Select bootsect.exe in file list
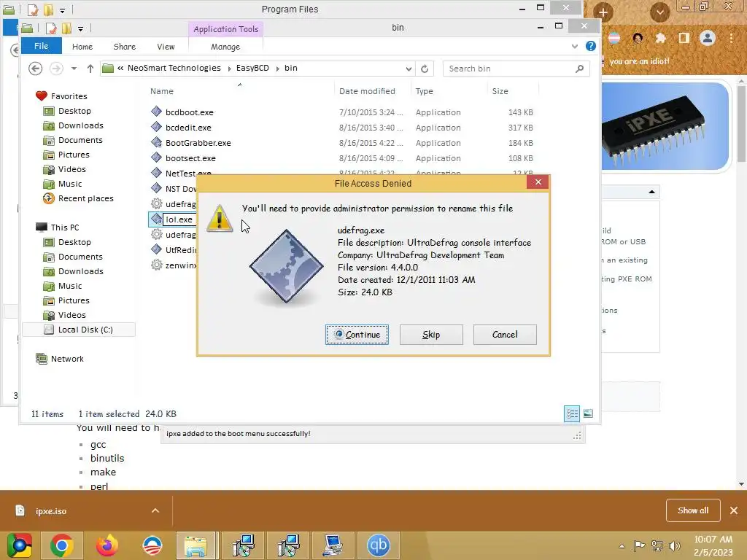The height and width of the screenshot is (560, 747). [190, 158]
